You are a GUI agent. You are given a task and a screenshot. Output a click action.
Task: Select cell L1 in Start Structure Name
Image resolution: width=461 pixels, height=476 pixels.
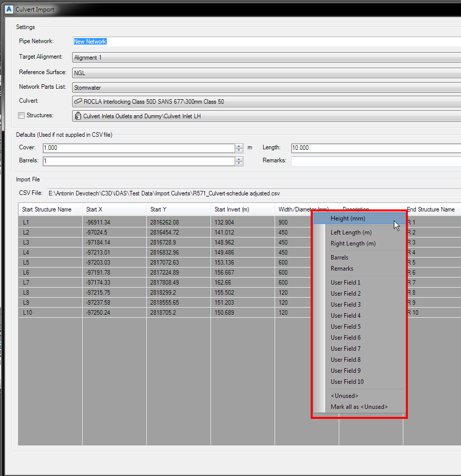51,222
